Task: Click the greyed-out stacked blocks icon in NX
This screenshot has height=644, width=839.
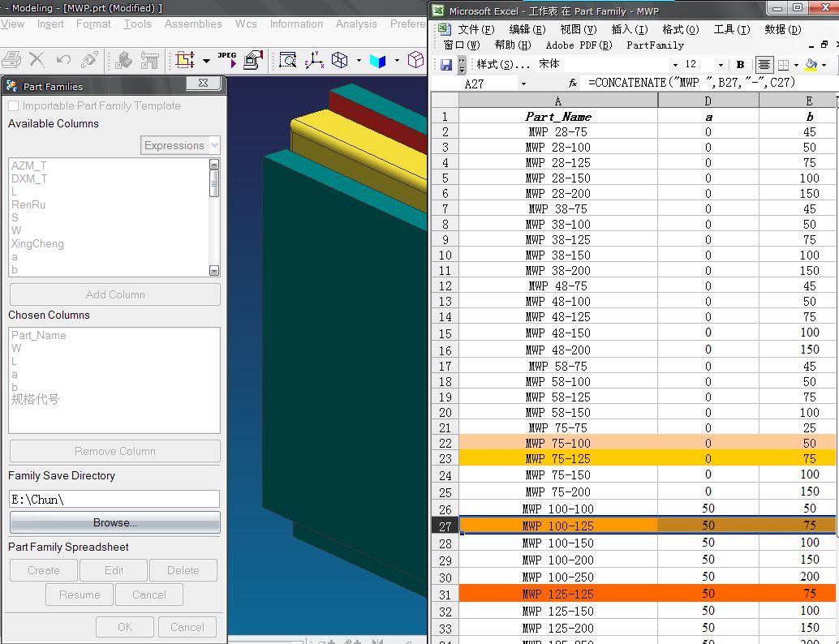Action: 123,60
